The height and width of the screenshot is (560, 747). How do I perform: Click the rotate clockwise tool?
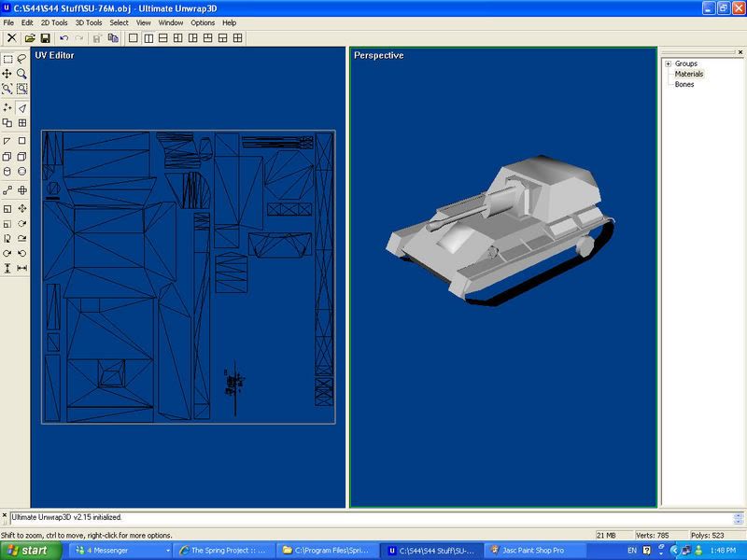point(7,253)
